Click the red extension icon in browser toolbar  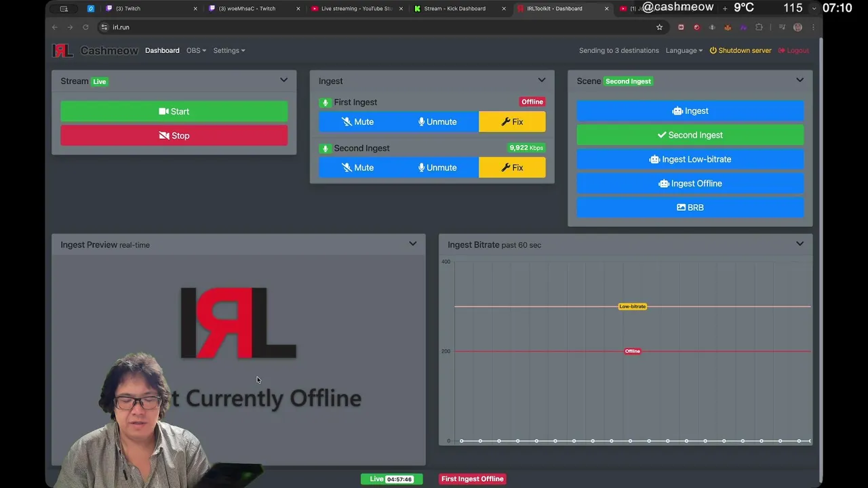[x=696, y=27]
